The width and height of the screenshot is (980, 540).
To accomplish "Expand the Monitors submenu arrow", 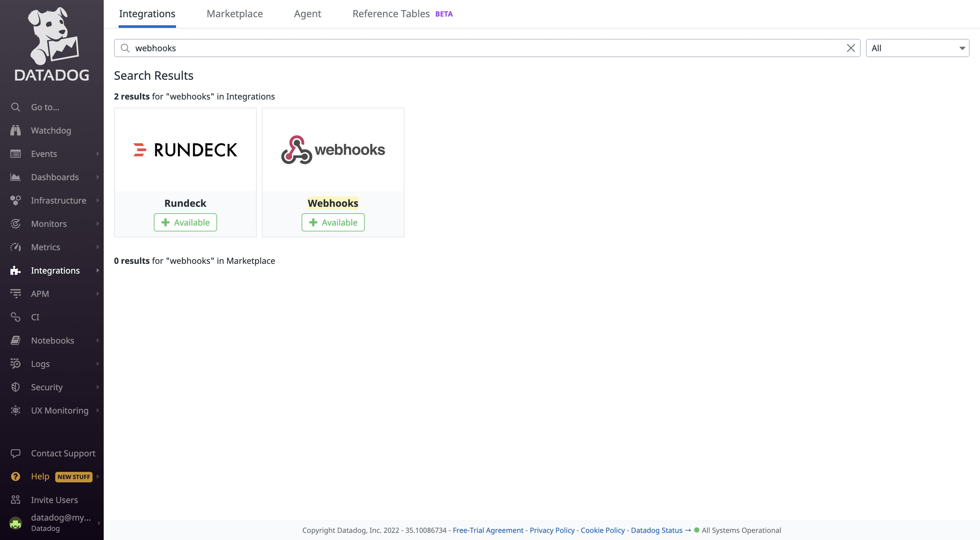I will (x=98, y=224).
